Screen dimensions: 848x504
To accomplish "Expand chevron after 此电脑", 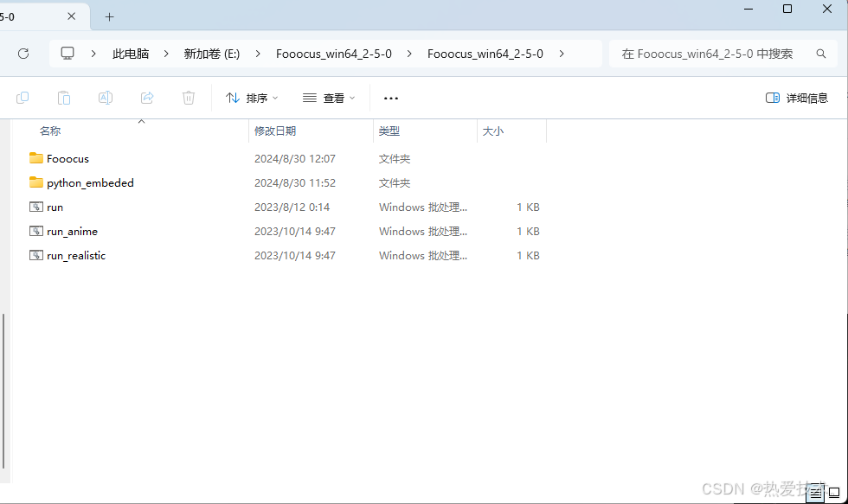I will [166, 54].
